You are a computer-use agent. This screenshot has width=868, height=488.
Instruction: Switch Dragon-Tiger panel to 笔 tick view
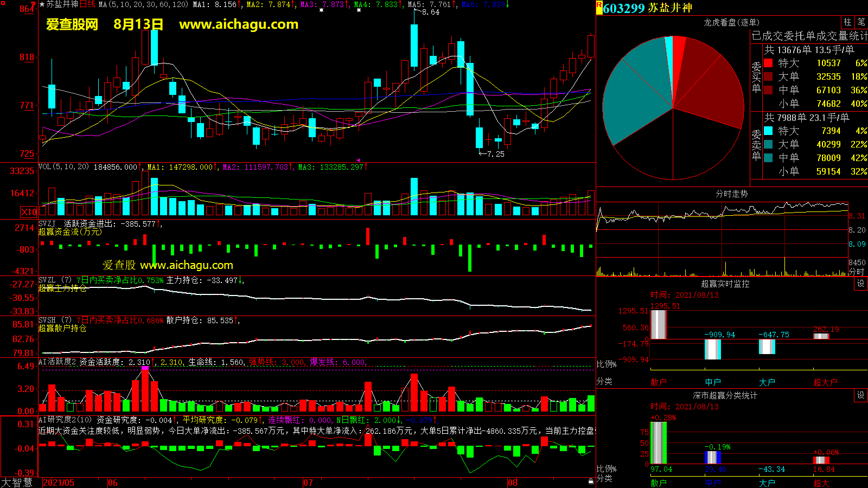point(861,22)
